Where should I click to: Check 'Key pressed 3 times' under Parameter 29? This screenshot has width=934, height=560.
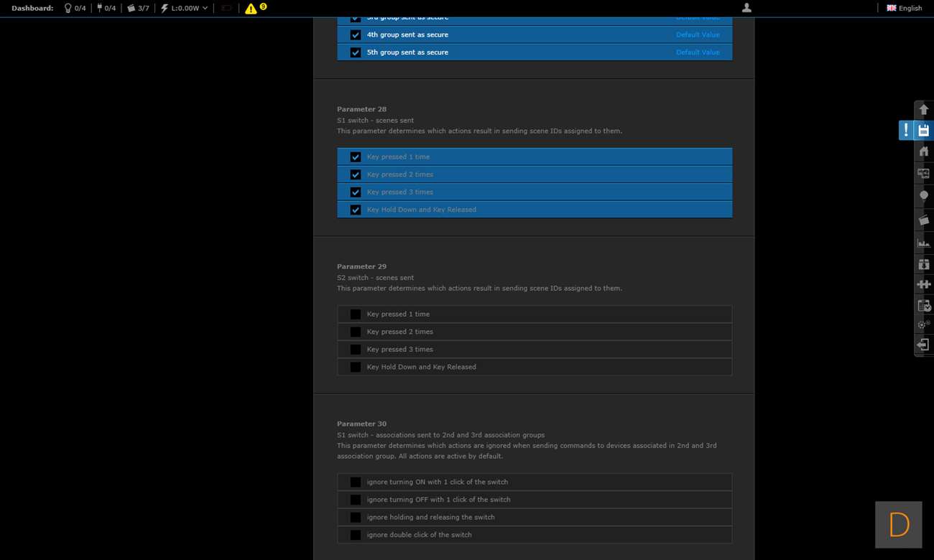click(356, 349)
